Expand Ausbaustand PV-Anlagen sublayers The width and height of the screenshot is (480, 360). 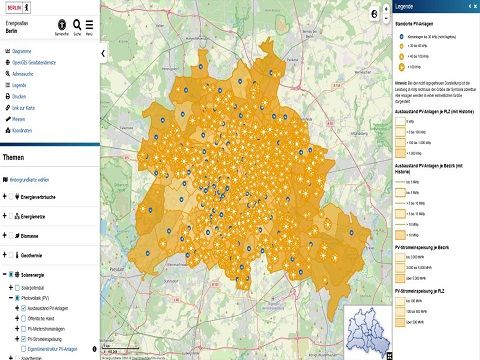click(x=17, y=308)
